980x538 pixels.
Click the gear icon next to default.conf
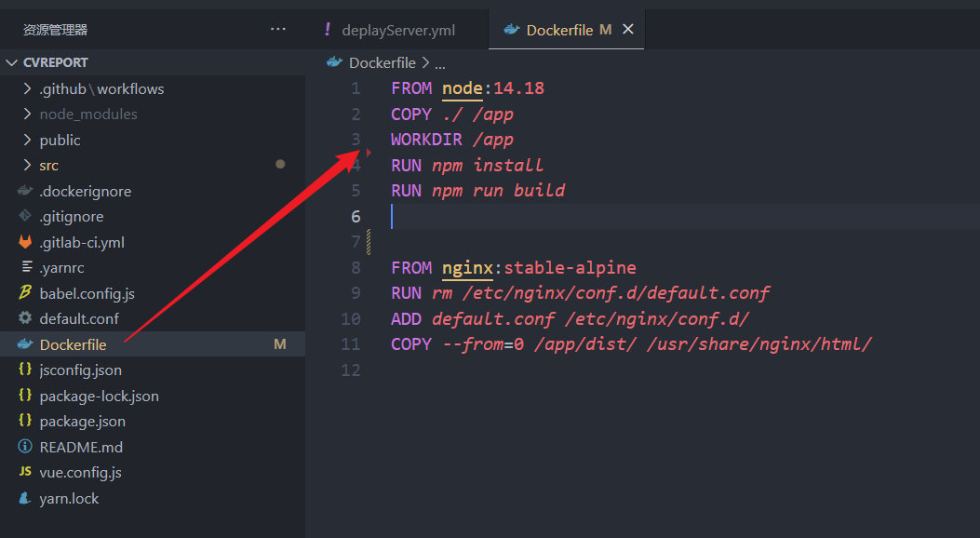click(x=26, y=318)
